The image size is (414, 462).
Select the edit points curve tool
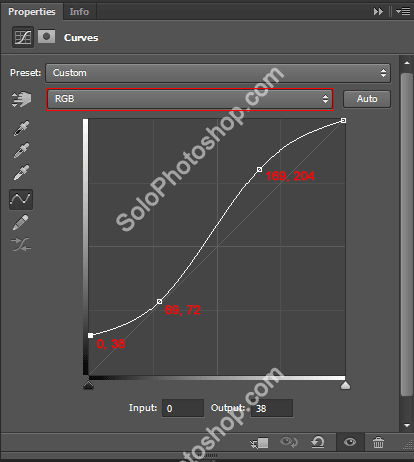(x=21, y=199)
